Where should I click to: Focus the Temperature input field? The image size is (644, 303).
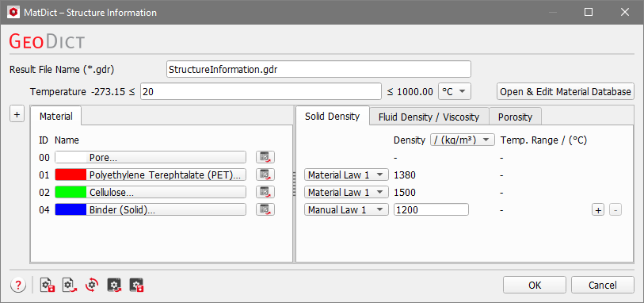click(261, 91)
